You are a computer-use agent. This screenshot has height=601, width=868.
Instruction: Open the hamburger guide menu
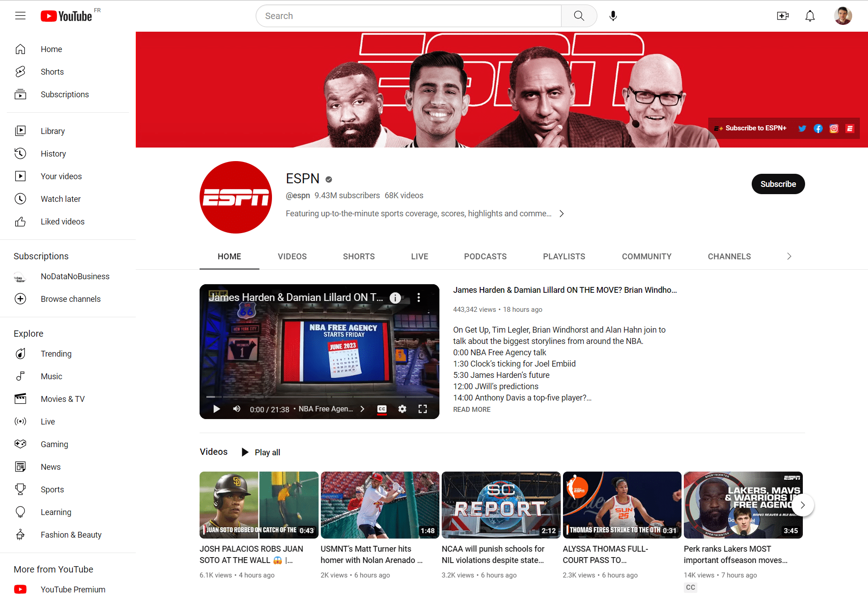tap(20, 16)
